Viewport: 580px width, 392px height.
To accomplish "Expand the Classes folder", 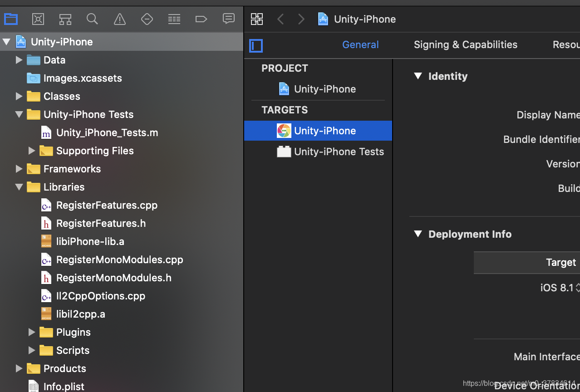I will coord(19,96).
